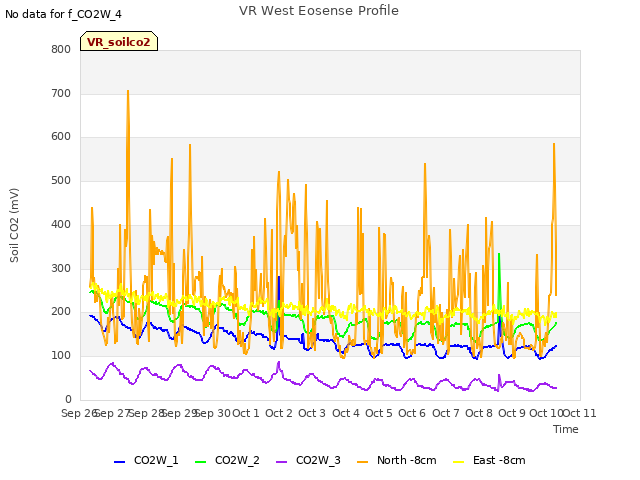Click the Oct 8 x-axis date label
The height and width of the screenshot is (480, 640).
click(x=479, y=413)
